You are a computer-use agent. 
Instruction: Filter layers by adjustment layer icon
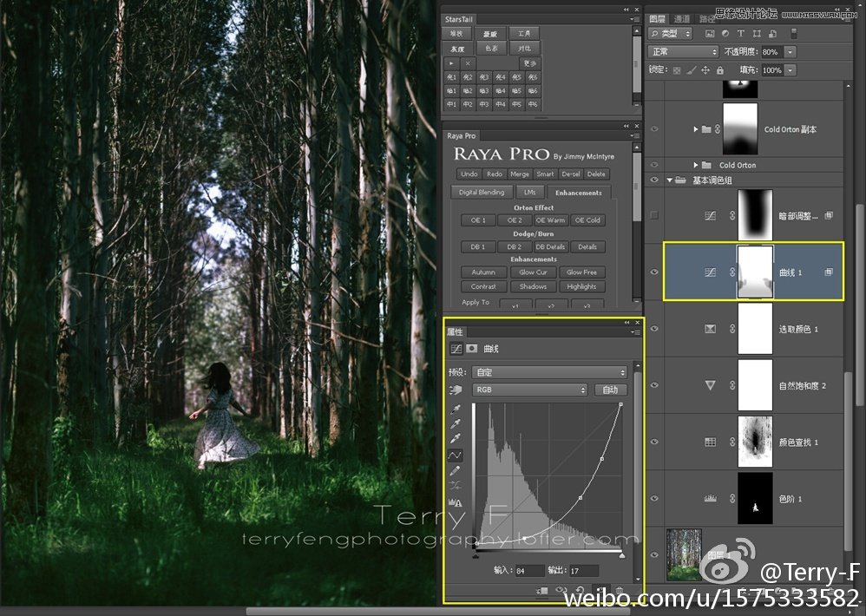point(725,34)
